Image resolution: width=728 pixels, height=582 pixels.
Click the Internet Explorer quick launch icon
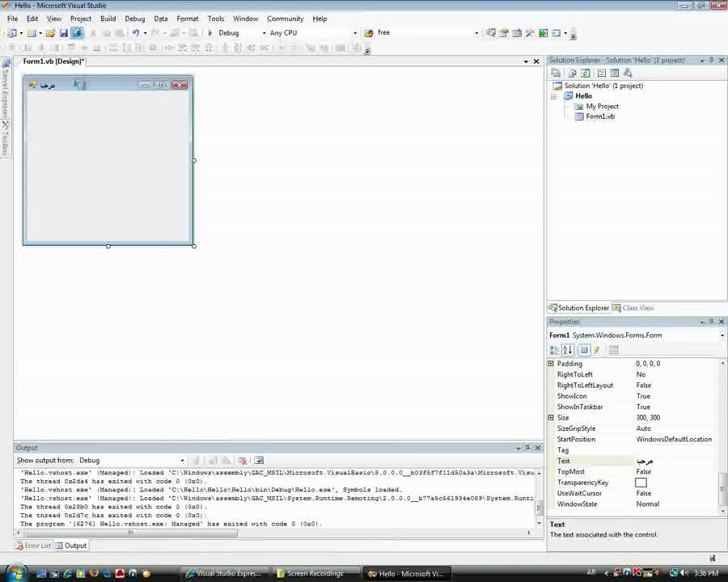point(68,573)
